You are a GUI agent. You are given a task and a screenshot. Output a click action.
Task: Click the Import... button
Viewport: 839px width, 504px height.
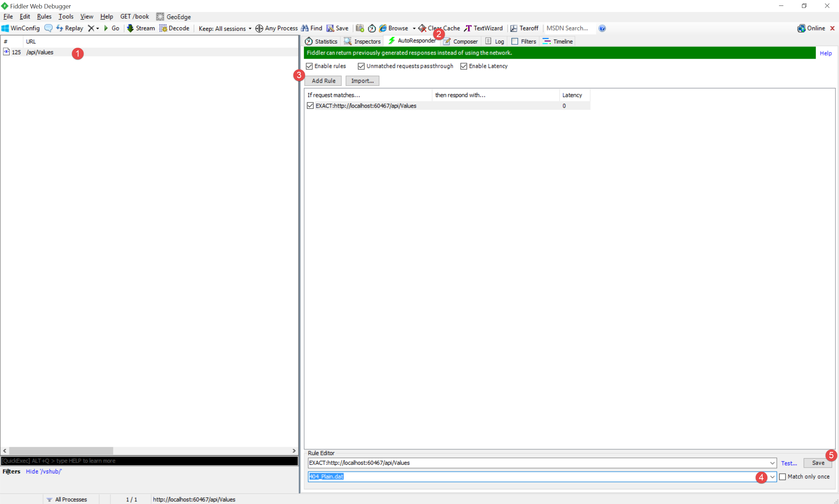coord(362,80)
